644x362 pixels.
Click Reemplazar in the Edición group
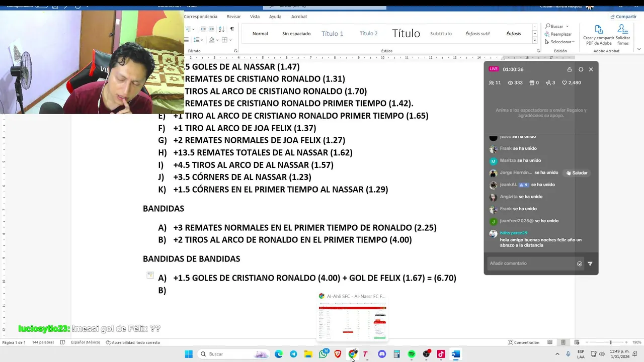(x=558, y=34)
